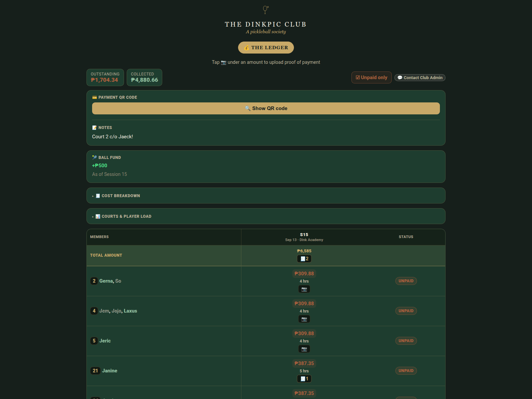Image resolution: width=532 pixels, height=399 pixels.
Task: Open Janine's receipt badge
Action: click(304, 379)
